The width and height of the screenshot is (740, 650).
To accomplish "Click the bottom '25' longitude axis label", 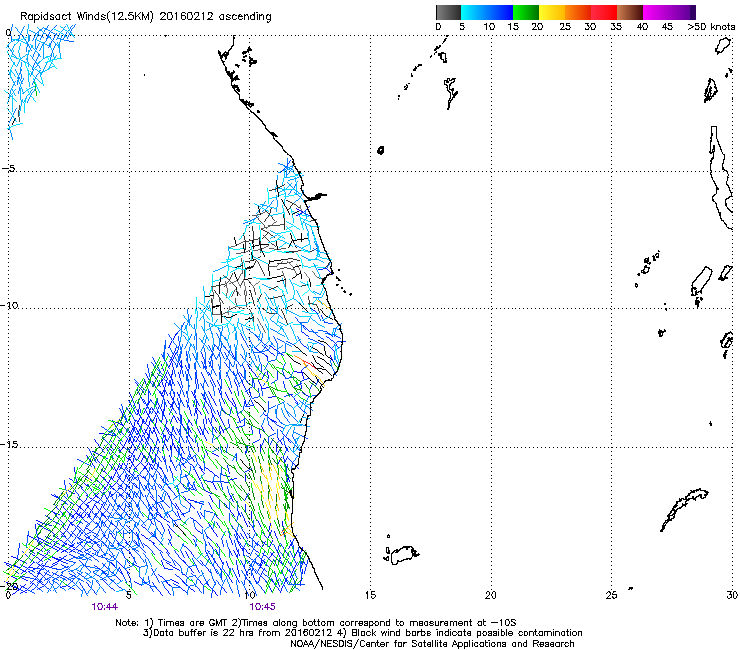I will click(611, 595).
